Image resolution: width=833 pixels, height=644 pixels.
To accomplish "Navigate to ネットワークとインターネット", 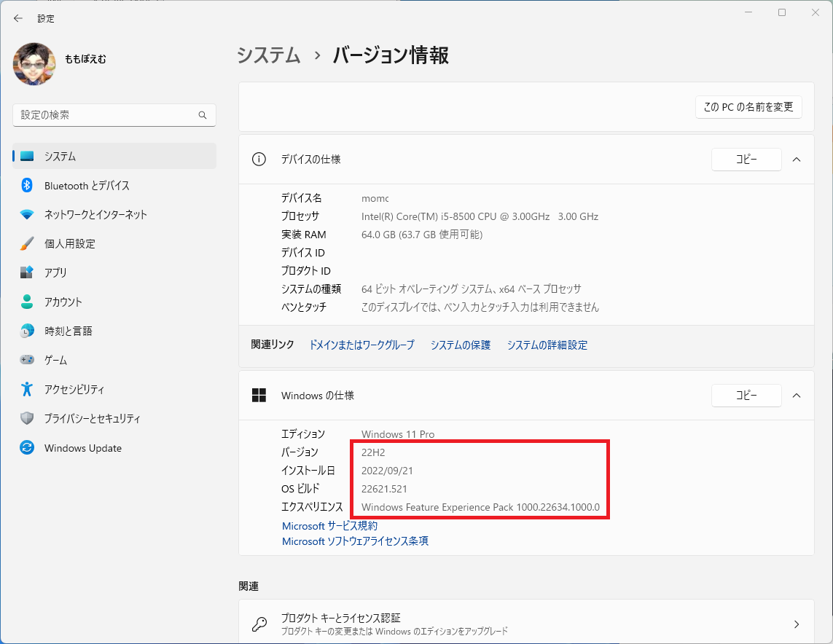I will pos(95,214).
